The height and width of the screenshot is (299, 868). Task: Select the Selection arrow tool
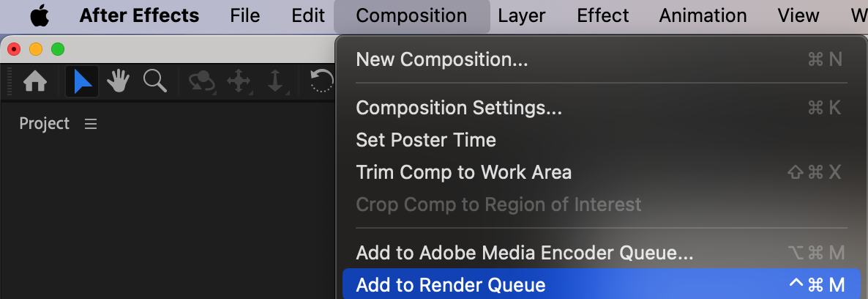click(x=82, y=81)
